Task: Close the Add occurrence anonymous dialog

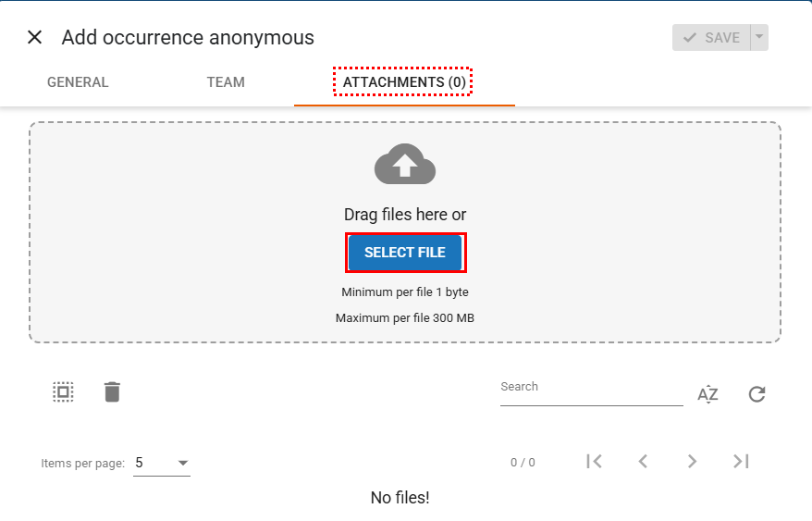Action: 35,38
